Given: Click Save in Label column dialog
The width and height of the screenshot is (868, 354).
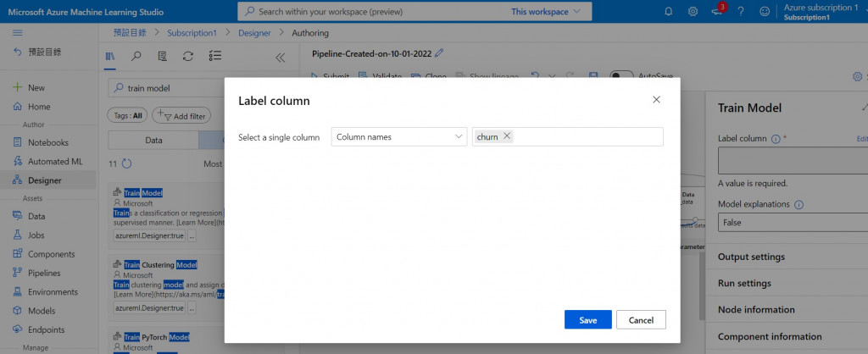Looking at the screenshot, I should [588, 320].
